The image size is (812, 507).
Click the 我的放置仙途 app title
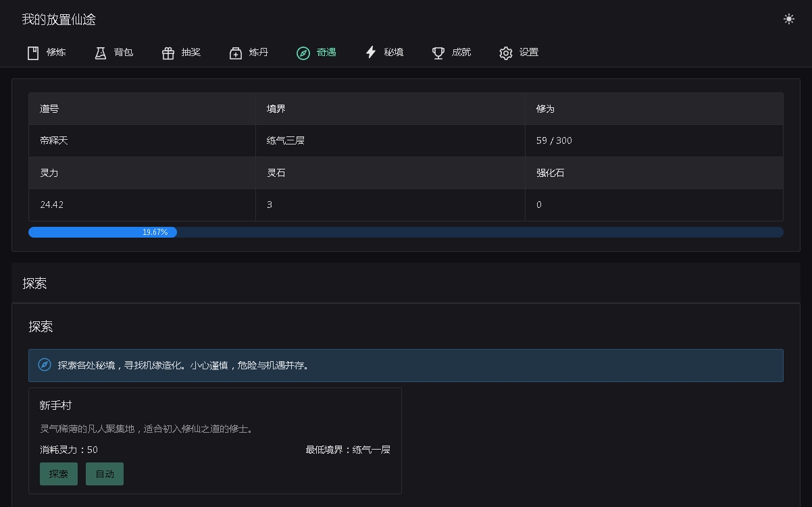(59, 20)
